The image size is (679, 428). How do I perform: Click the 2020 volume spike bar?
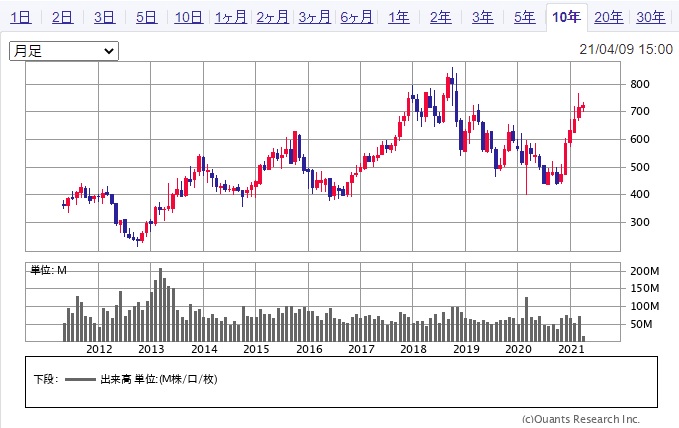pyautogui.click(x=527, y=319)
